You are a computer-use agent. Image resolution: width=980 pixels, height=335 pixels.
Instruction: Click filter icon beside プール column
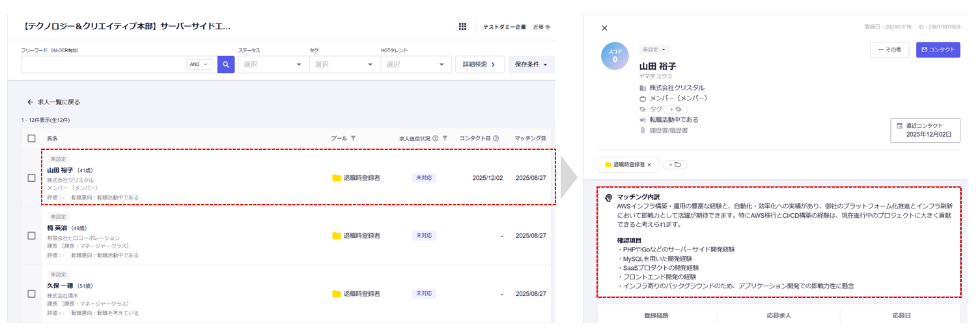(x=354, y=138)
